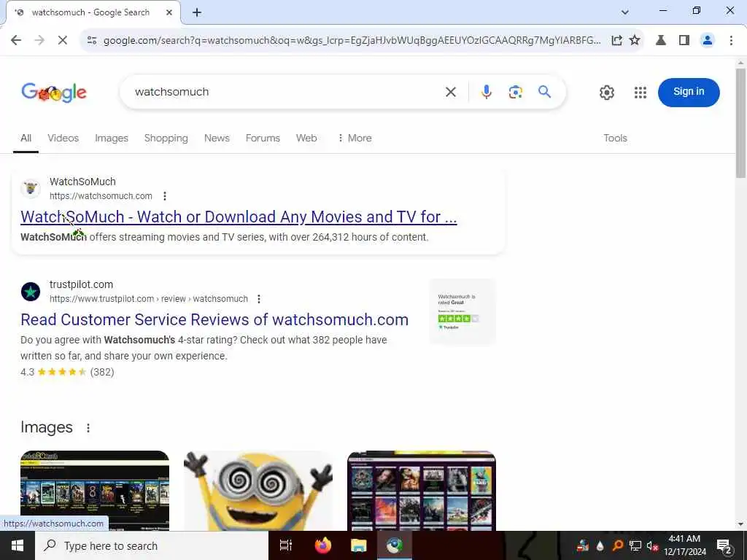Bookmark this page with star icon
Image resolution: width=747 pixels, height=560 pixels.
pos(635,41)
